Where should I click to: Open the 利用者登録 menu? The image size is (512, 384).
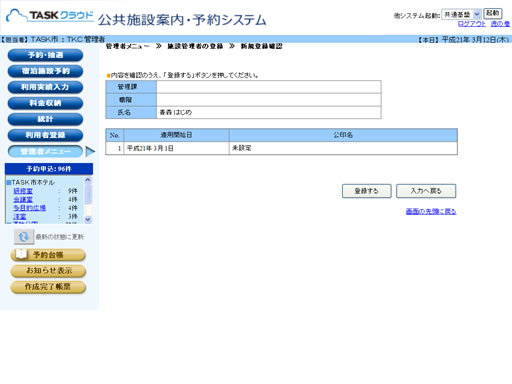pos(45,135)
